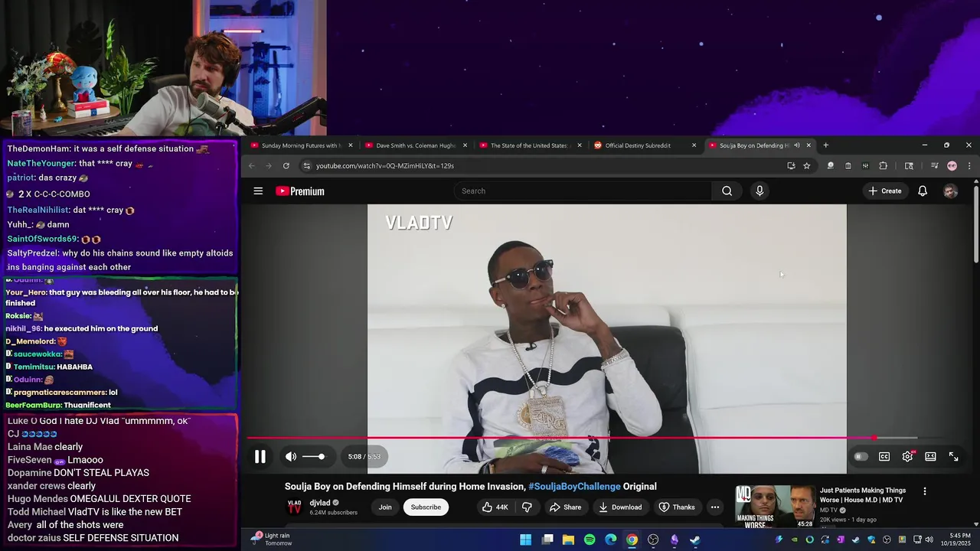The width and height of the screenshot is (980, 551).
Task: Open Spotify from the taskbar
Action: coord(590,540)
